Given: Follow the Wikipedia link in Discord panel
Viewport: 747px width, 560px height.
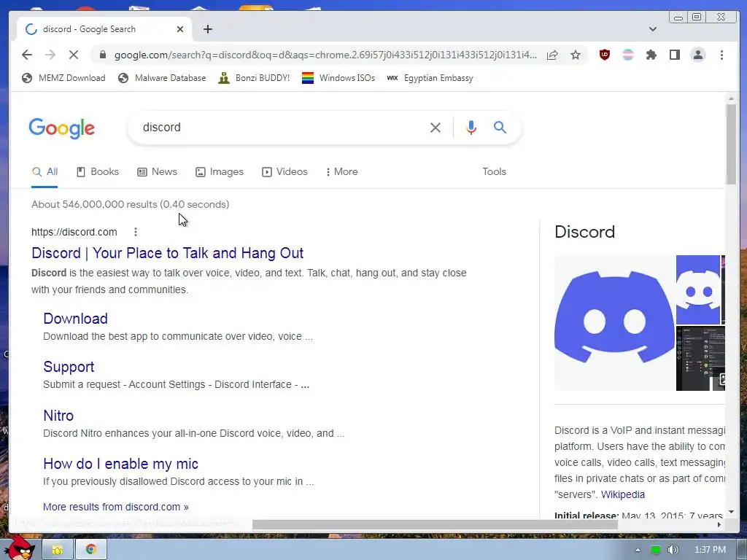Looking at the screenshot, I should [x=623, y=494].
